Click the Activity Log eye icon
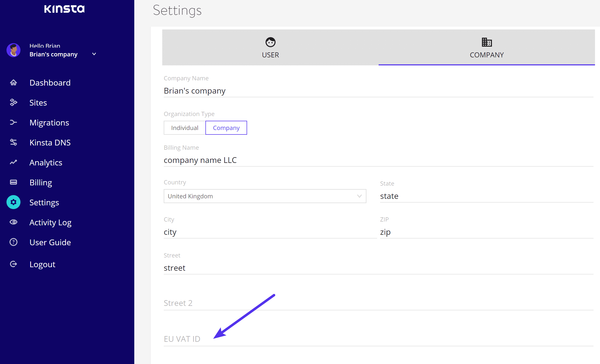The height and width of the screenshot is (364, 600). [x=13, y=222]
